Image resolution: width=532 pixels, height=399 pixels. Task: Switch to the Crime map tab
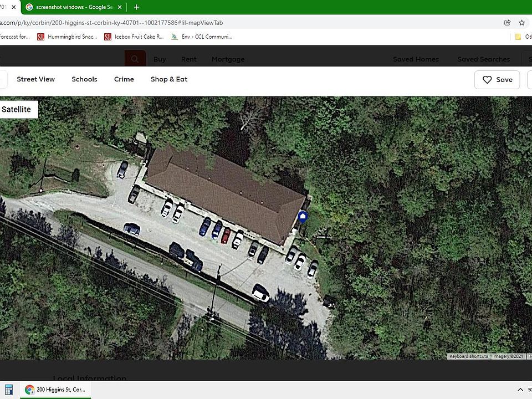[124, 79]
